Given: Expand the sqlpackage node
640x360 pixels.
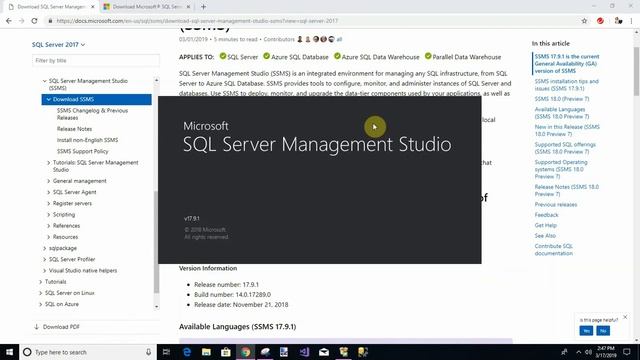Looking at the screenshot, I should pos(44,248).
